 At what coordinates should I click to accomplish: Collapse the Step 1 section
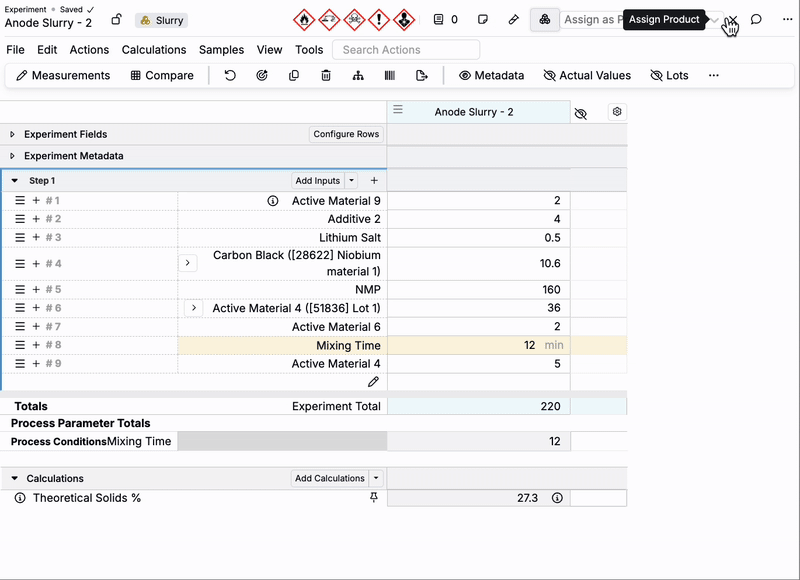pyautogui.click(x=15, y=181)
